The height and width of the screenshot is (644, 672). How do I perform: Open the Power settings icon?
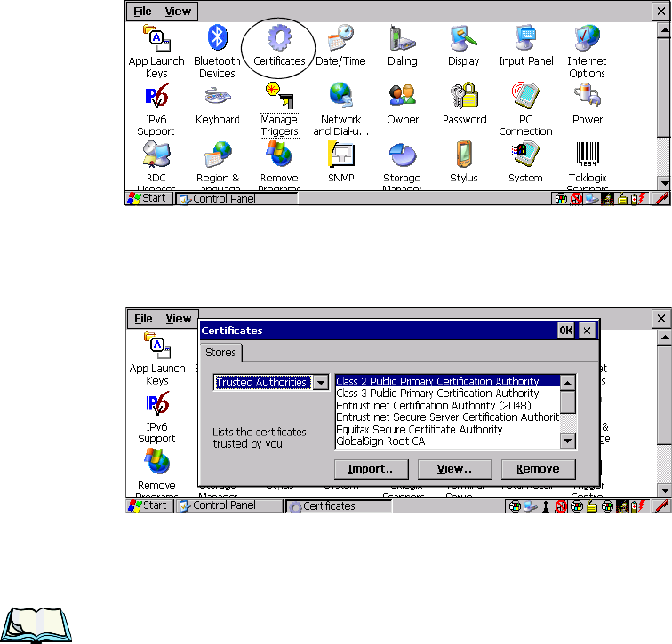coord(588,105)
